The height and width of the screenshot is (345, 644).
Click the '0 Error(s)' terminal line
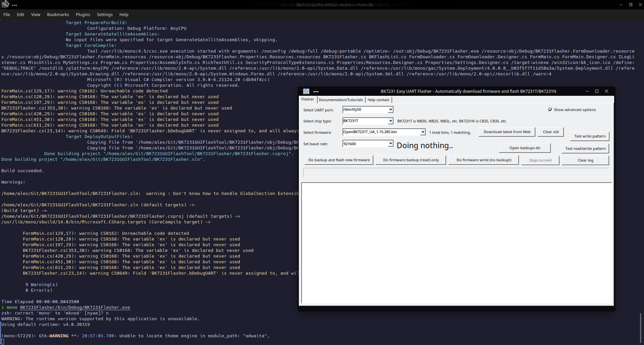coord(39,290)
